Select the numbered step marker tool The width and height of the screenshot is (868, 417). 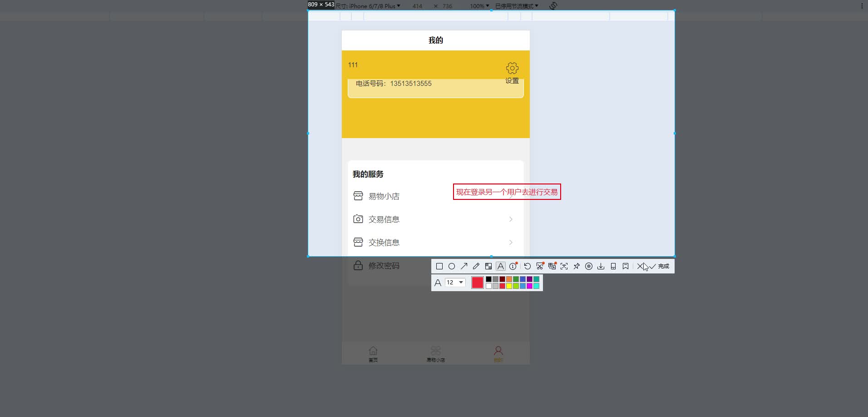pos(513,266)
